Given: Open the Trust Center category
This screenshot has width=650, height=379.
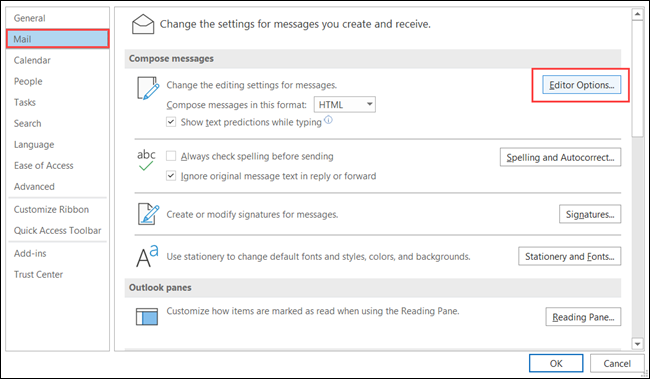Looking at the screenshot, I should [58, 275].
